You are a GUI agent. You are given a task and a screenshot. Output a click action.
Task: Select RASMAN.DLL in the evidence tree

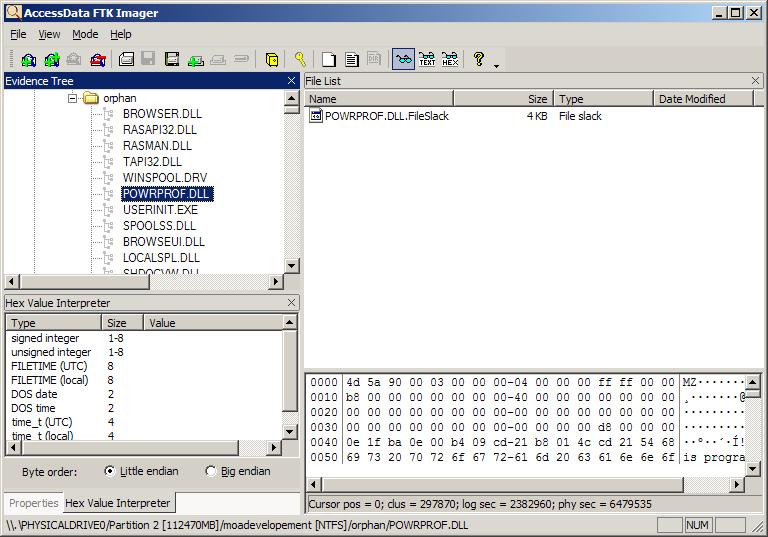pyautogui.click(x=157, y=146)
